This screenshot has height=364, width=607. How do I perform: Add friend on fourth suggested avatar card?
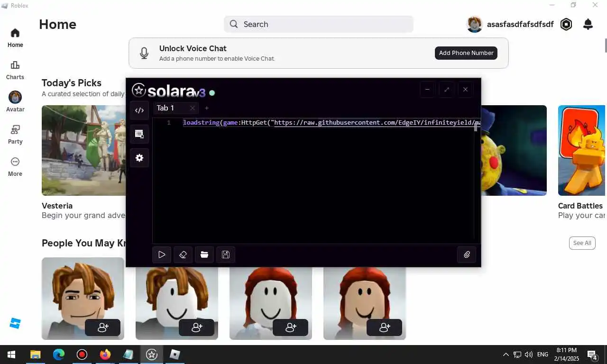click(x=384, y=328)
